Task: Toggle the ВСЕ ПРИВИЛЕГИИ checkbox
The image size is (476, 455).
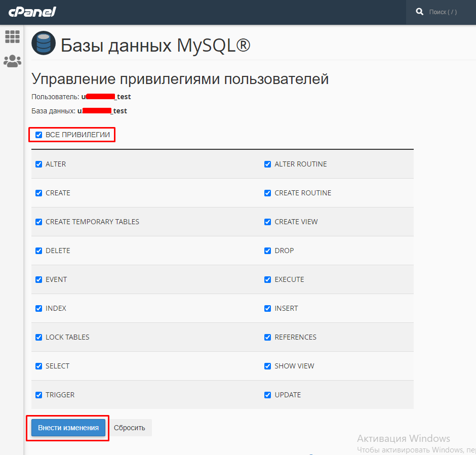Action: coord(39,135)
